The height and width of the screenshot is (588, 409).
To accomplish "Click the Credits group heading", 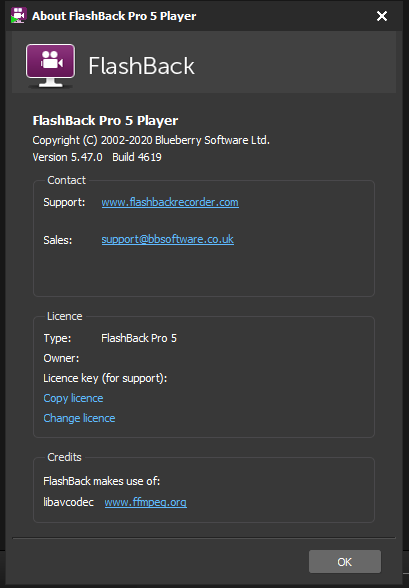I will click(x=64, y=457).
